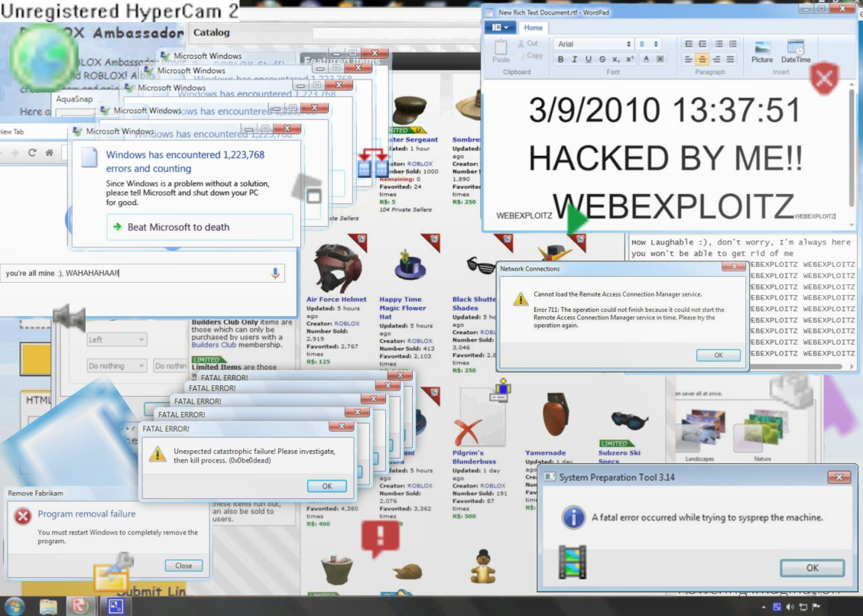
Task: Apply Strikethrough in WordPad ribbon
Action: pos(602,59)
